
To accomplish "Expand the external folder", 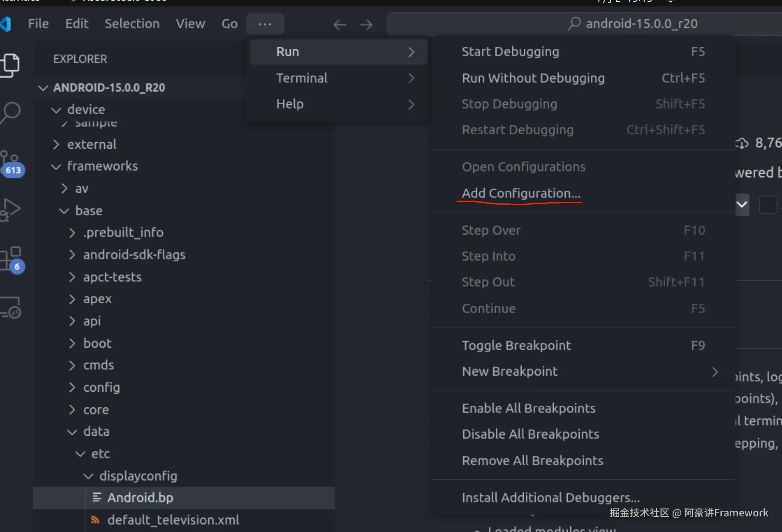I will (x=92, y=144).
